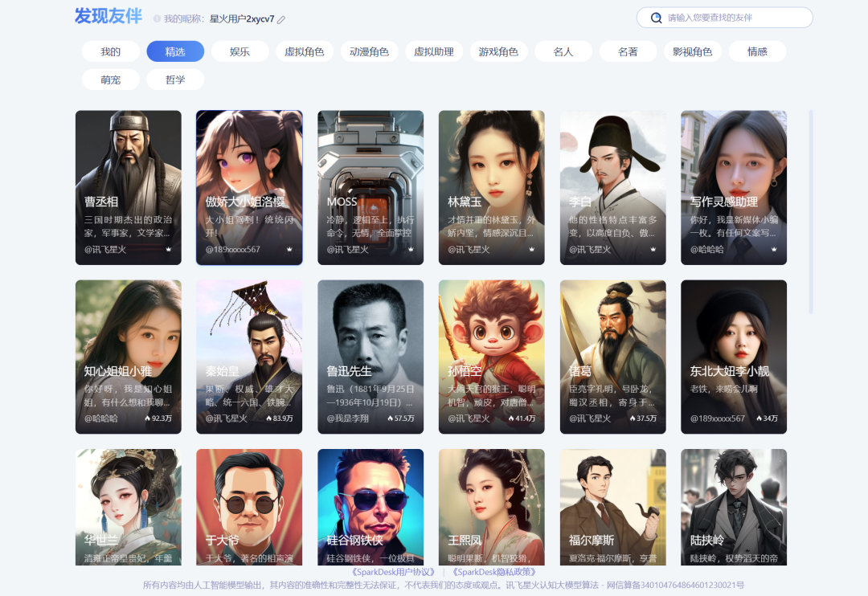This screenshot has width=868, height=596.
Task: Switch to the 萌宠 category tab
Action: tap(111, 80)
